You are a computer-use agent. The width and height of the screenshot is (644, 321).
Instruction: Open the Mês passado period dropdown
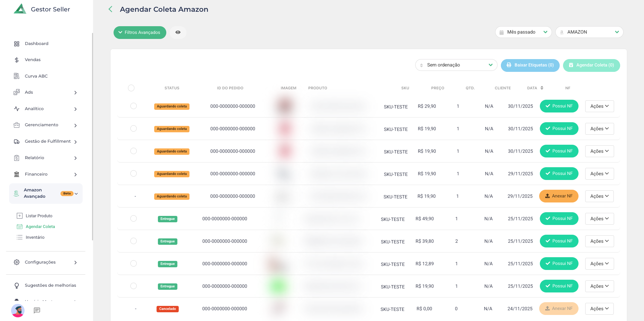click(x=523, y=32)
